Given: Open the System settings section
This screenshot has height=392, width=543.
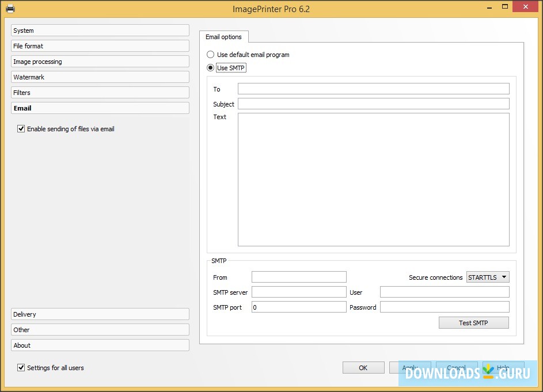Looking at the screenshot, I should click(x=100, y=30).
